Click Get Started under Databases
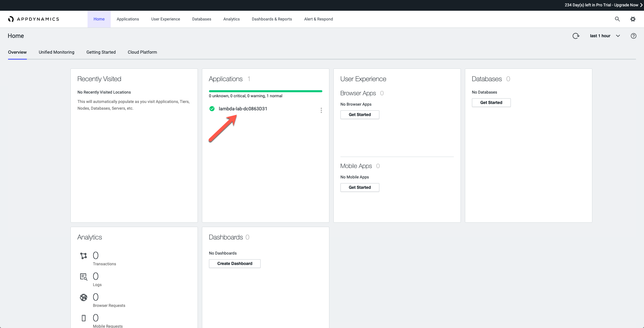This screenshot has height=328, width=644. [x=491, y=103]
